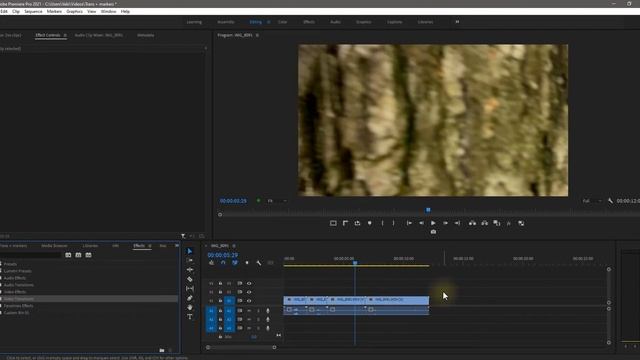Select the Video Effects folder
640x360 pixels.
pos(15,292)
